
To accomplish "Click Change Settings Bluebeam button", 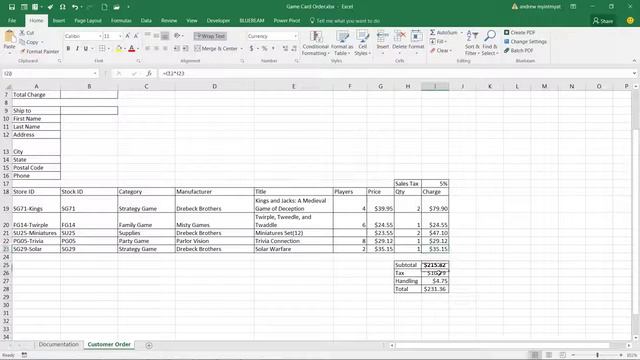I will pyautogui.click(x=525, y=42).
